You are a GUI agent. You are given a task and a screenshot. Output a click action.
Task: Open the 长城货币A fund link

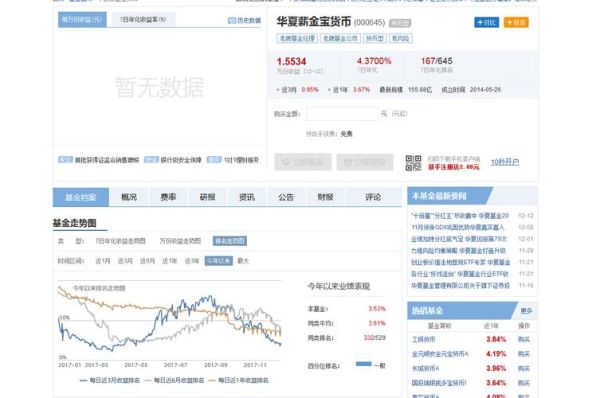pyautogui.click(x=426, y=369)
